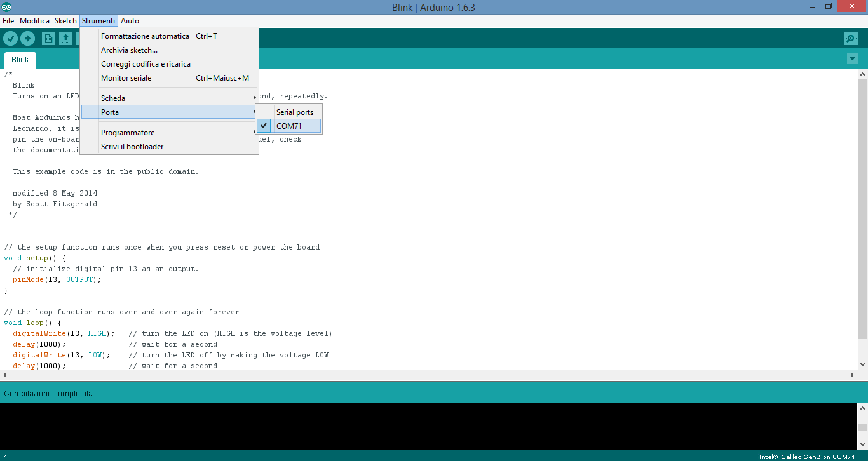Click the restore window button

pyautogui.click(x=829, y=6)
